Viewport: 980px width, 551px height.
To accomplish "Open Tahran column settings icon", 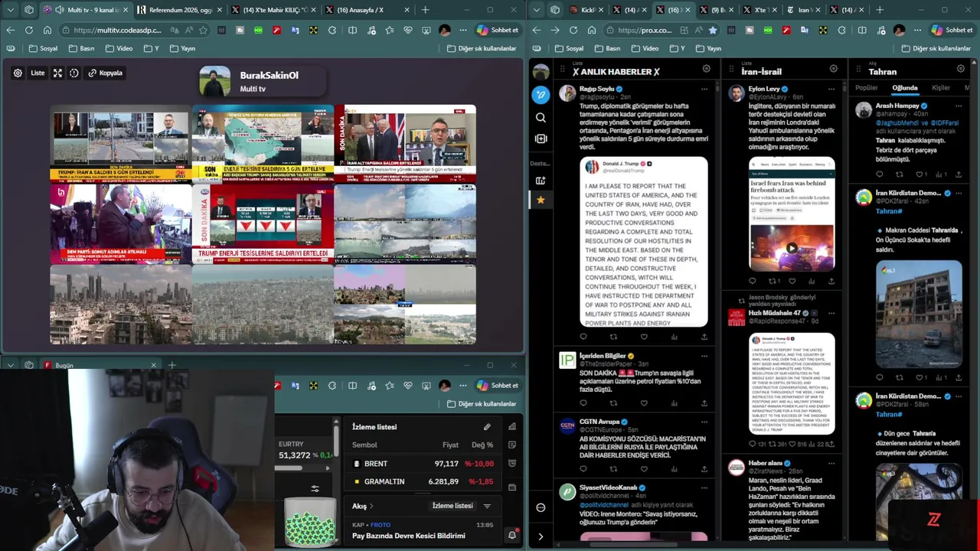I will coord(960,69).
